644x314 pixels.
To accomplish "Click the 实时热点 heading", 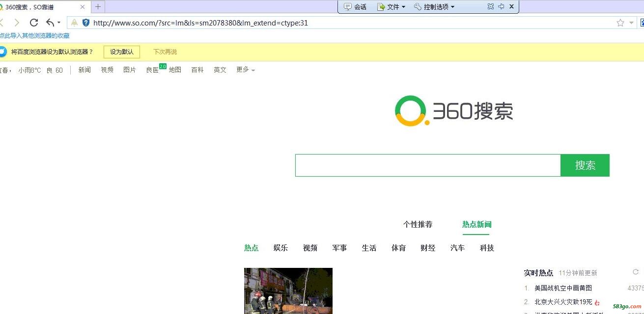I will 538,273.
